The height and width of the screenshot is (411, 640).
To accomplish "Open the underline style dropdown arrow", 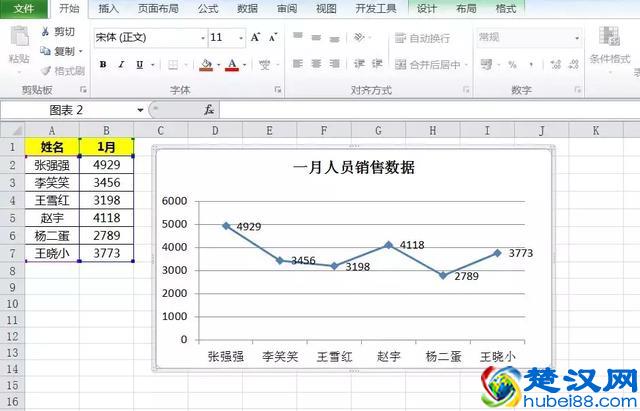I will [x=153, y=65].
